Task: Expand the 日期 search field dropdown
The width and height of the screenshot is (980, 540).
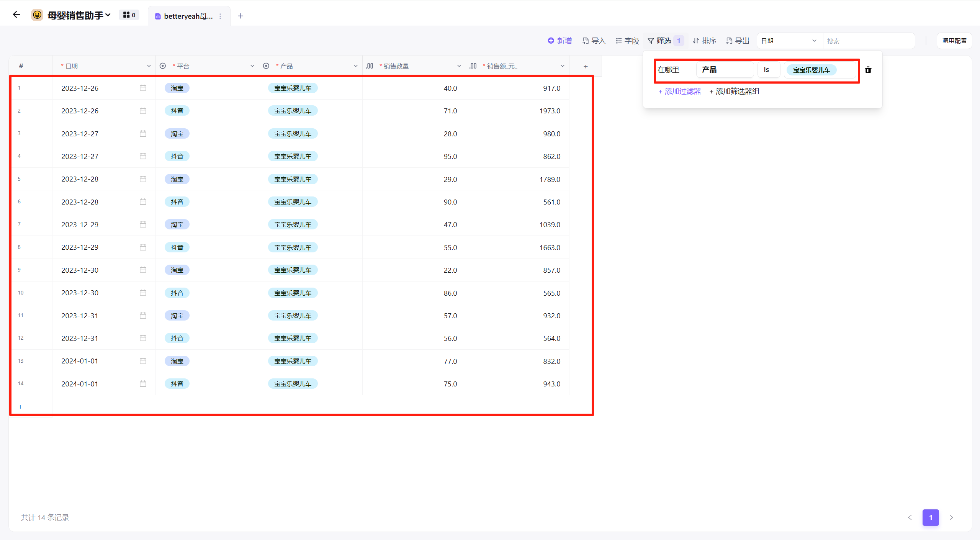Action: click(x=789, y=41)
